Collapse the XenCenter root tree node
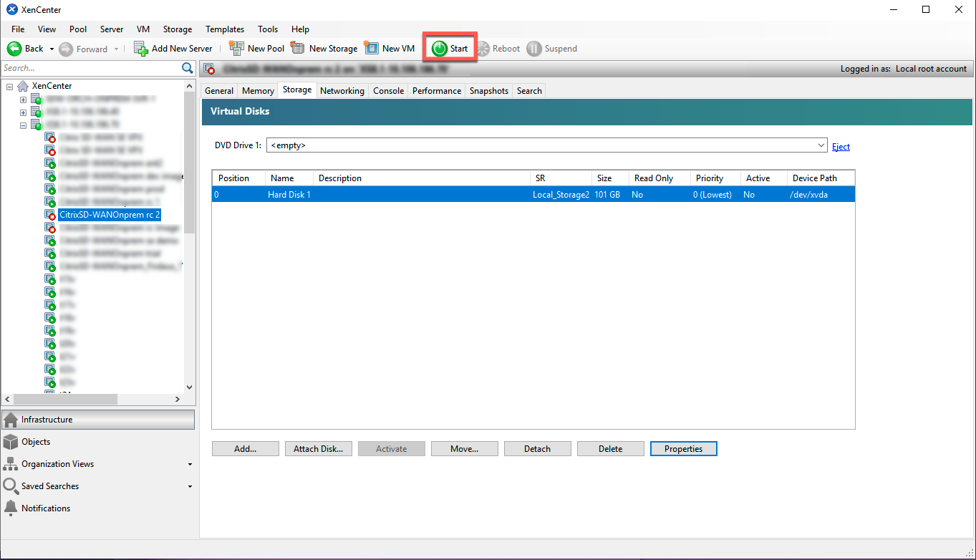 click(x=10, y=87)
